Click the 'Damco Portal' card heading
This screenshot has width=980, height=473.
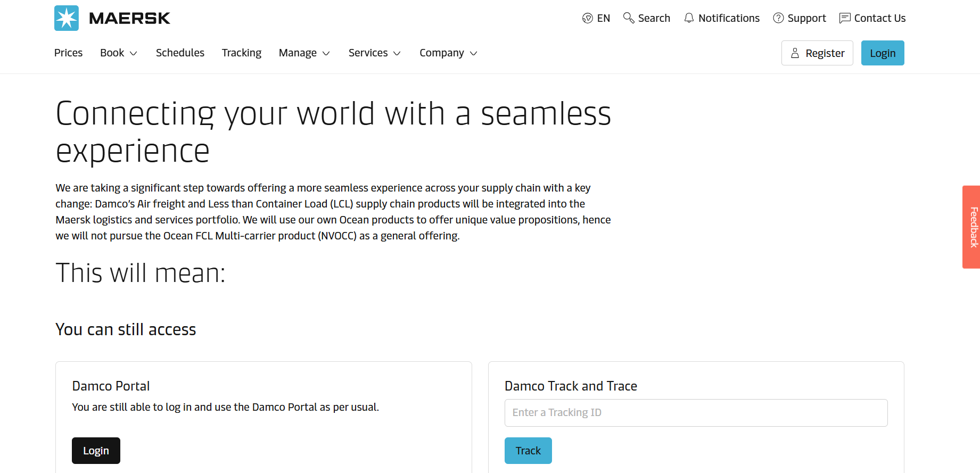coord(111,386)
